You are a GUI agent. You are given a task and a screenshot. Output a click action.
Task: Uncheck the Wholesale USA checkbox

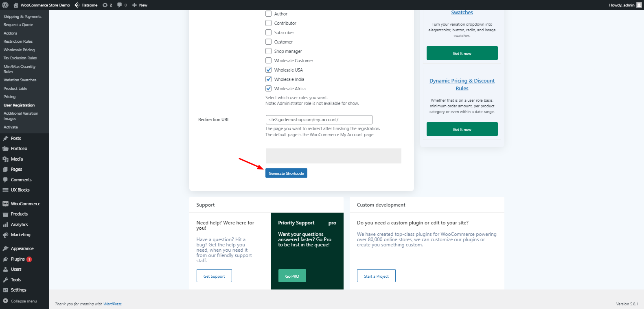[x=269, y=70]
